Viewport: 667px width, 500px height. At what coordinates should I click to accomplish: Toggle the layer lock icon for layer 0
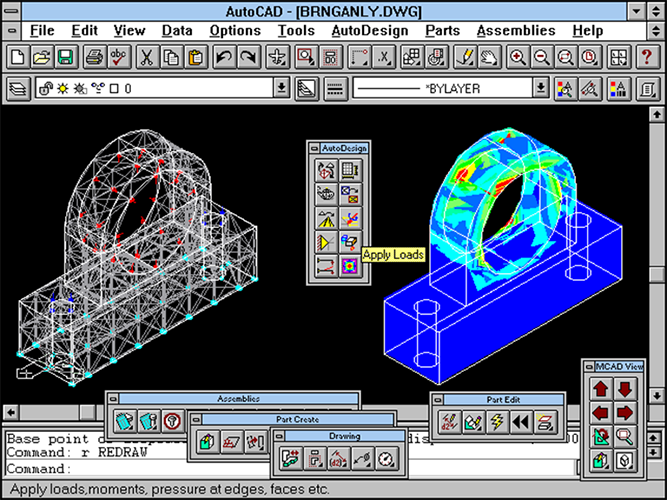click(45, 89)
